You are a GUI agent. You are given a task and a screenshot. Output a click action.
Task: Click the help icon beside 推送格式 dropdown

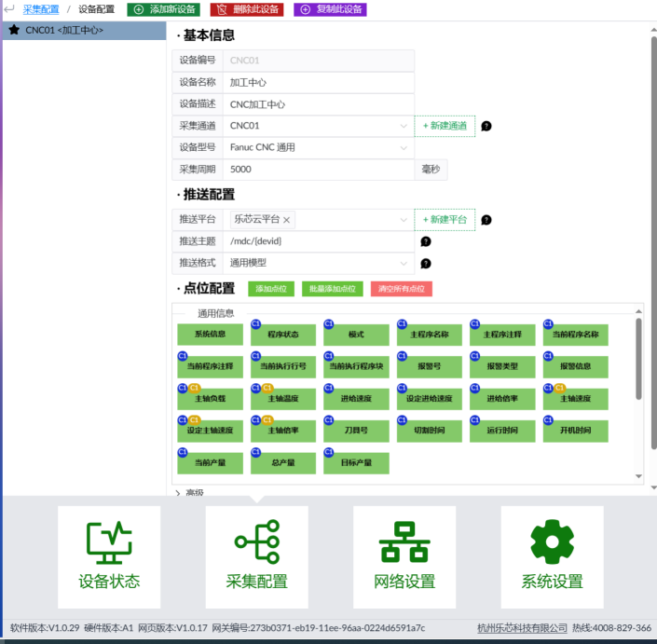click(x=425, y=264)
